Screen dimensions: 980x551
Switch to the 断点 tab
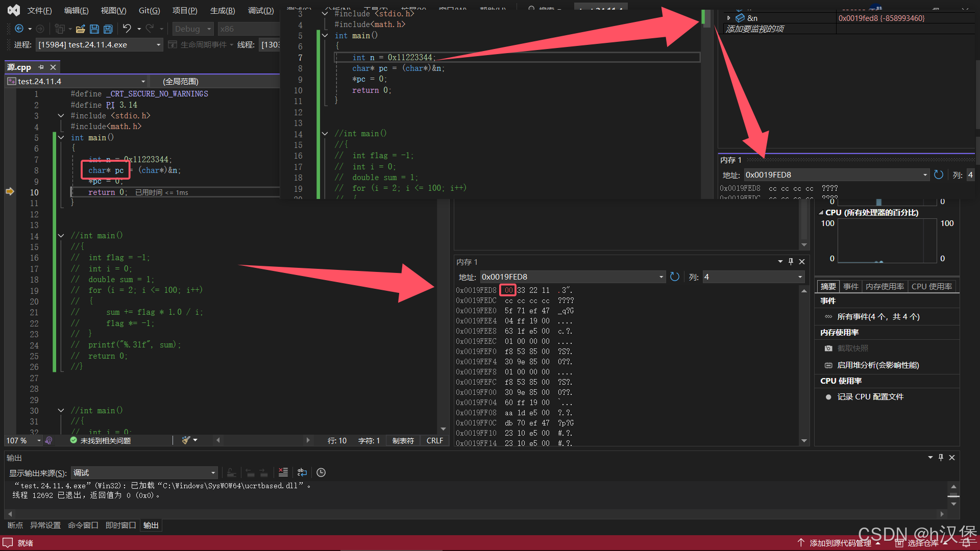tap(15, 525)
